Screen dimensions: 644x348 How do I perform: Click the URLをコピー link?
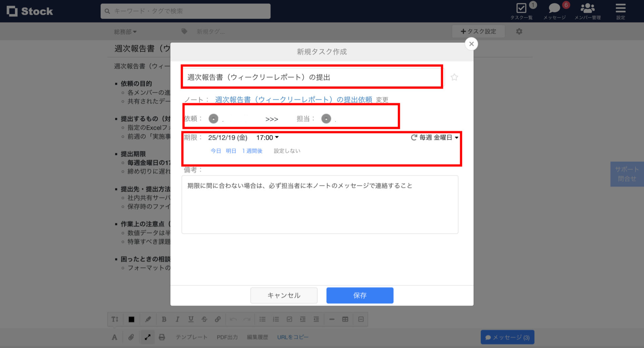click(292, 337)
